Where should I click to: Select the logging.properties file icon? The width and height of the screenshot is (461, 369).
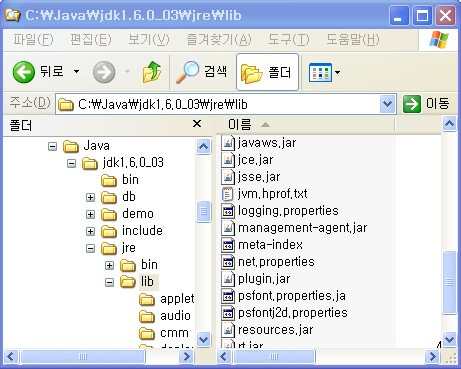tap(228, 211)
